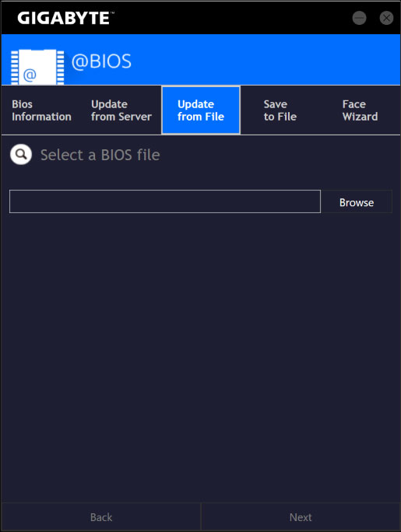Click the separator line under the tabs
The width and height of the screenshot is (401, 532).
[x=201, y=135]
